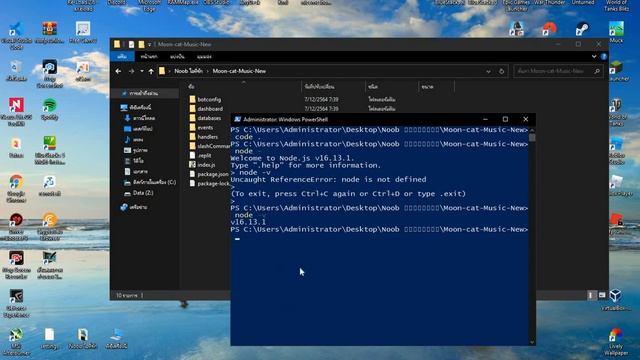Image resolution: width=640 pixels, height=360 pixels.
Task: Open the quick access toolbar dropdown arrow
Action: pos(149,44)
